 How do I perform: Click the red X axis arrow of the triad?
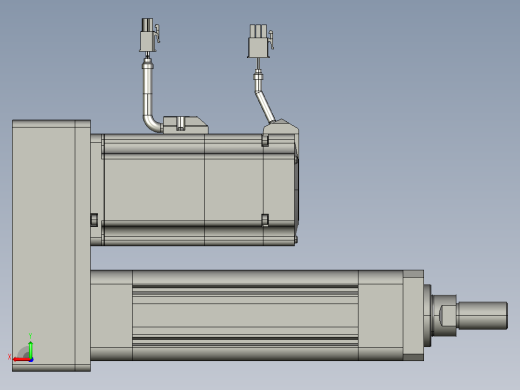21,360
